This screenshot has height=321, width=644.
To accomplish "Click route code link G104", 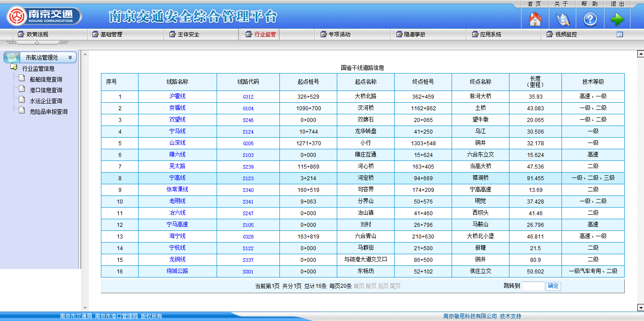I will coord(248,108).
